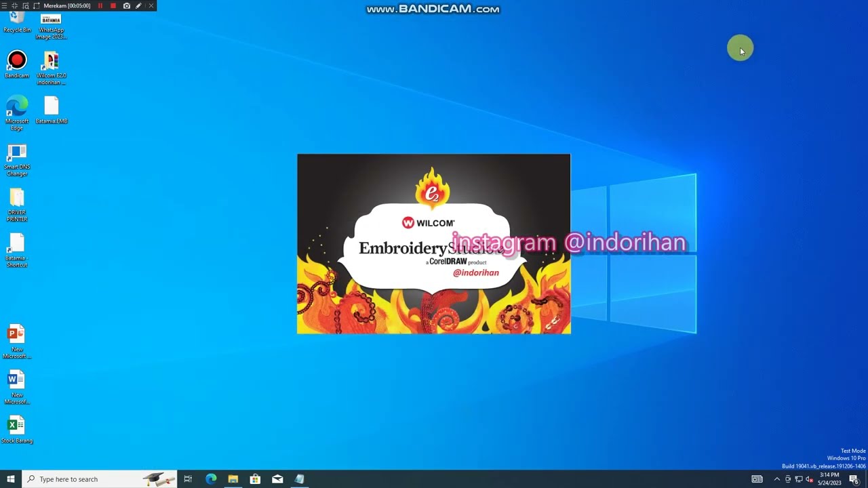Screen dimensions: 868x488
Task: Open the Windows Start menu
Action: 11,479
